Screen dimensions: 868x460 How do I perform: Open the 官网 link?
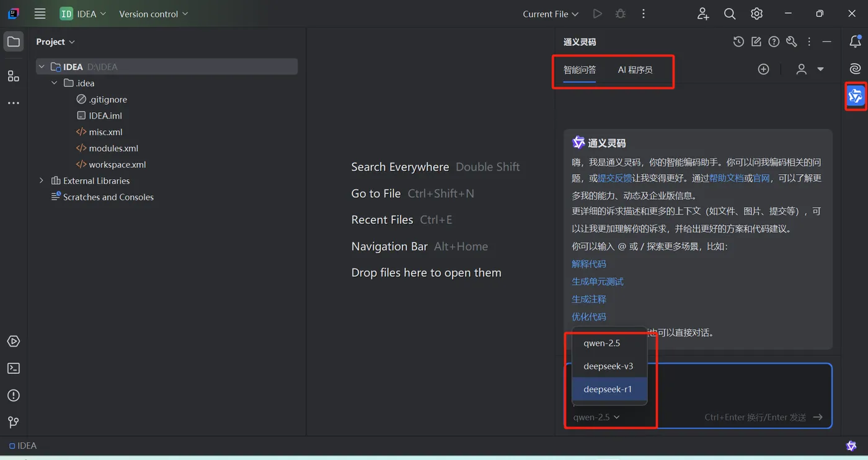click(761, 179)
